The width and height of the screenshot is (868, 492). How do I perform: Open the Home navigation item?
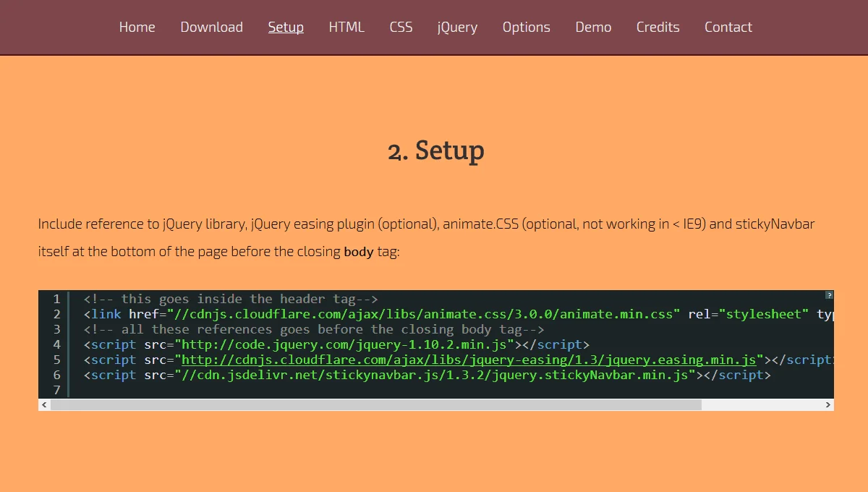click(x=137, y=27)
